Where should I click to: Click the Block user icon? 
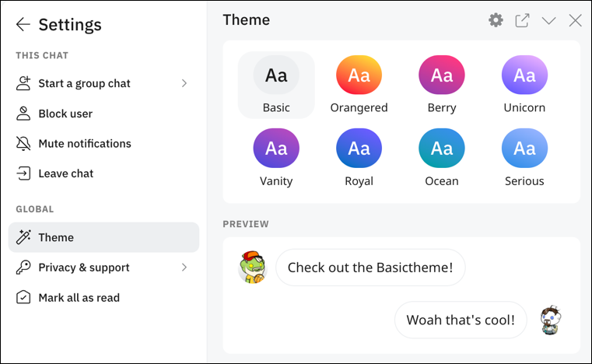point(23,114)
